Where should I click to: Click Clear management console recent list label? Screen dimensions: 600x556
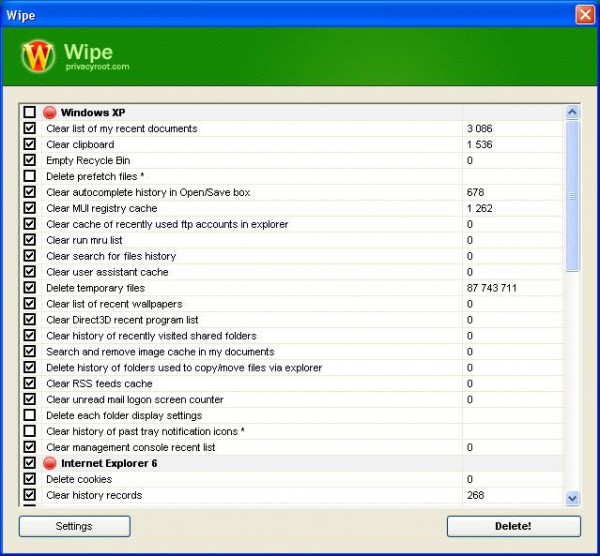click(130, 448)
